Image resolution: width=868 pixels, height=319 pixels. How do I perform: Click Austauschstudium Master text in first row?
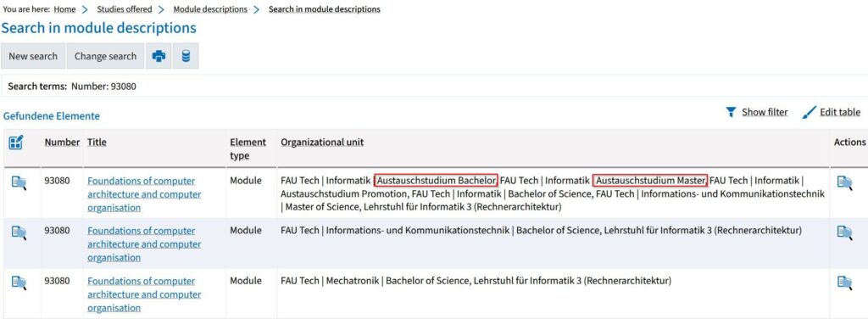tap(650, 180)
